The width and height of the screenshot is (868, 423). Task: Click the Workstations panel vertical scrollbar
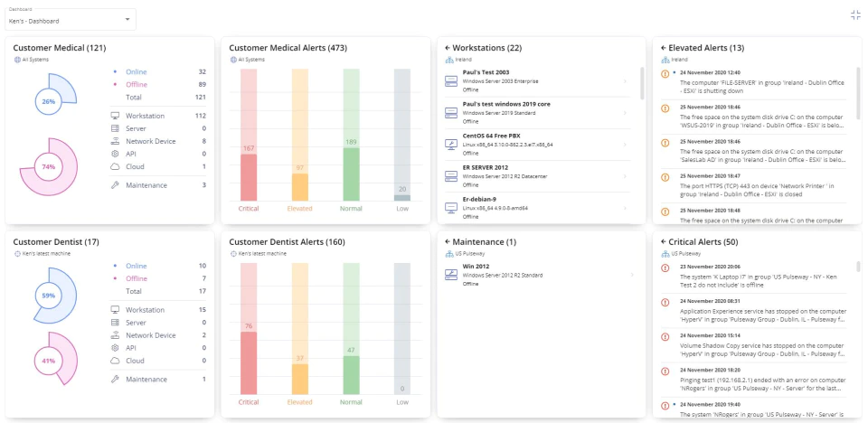[642, 83]
